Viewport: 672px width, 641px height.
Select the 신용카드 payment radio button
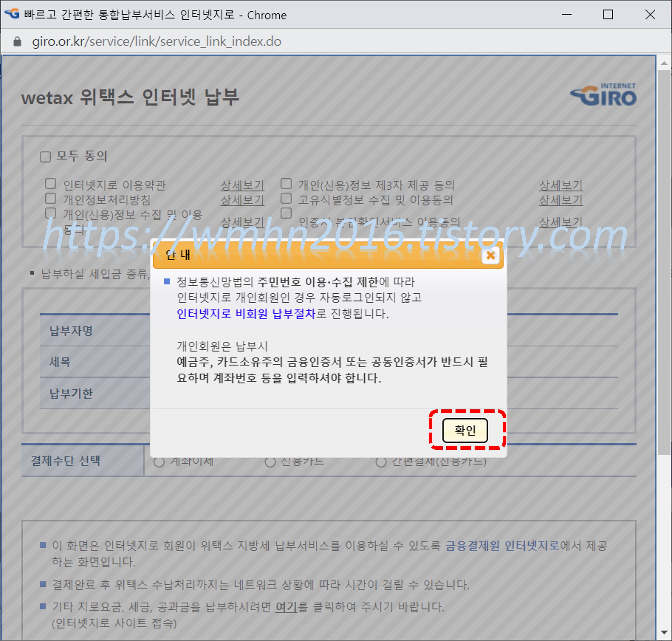270,462
